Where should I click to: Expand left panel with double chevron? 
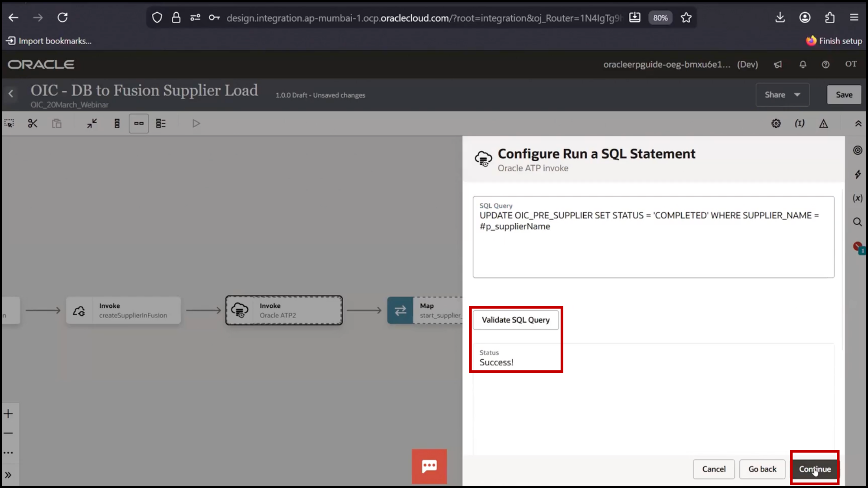pos(8,475)
